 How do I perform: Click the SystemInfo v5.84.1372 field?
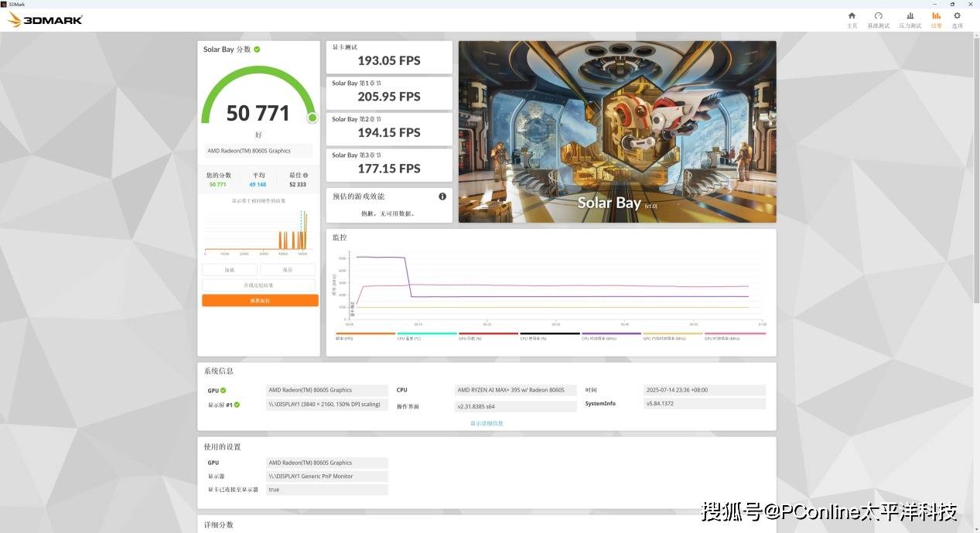pyautogui.click(x=705, y=404)
